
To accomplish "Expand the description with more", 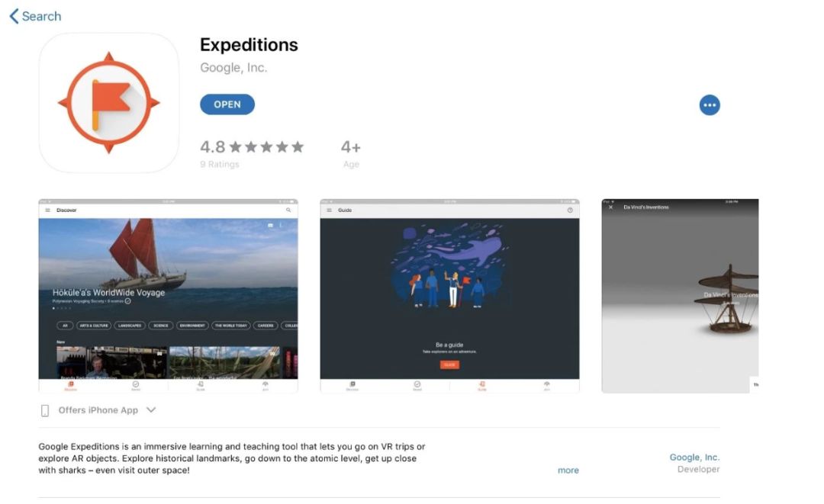I will (568, 470).
